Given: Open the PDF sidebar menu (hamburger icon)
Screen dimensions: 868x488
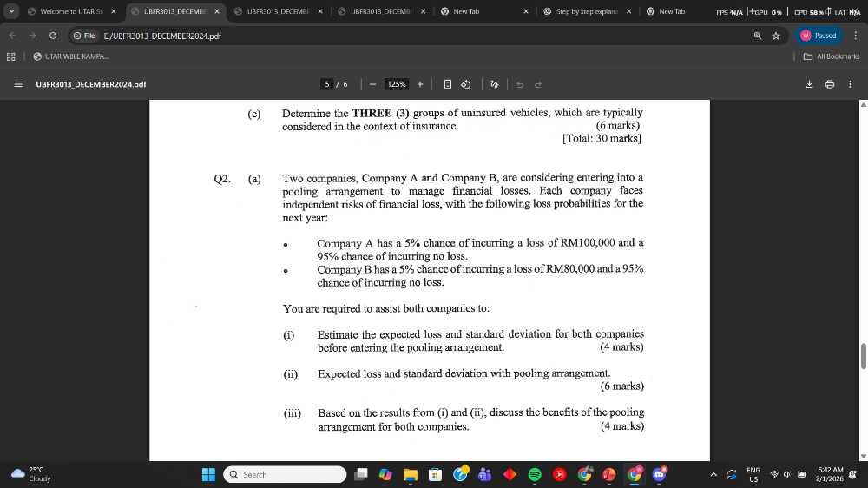Looking at the screenshot, I should point(17,84).
